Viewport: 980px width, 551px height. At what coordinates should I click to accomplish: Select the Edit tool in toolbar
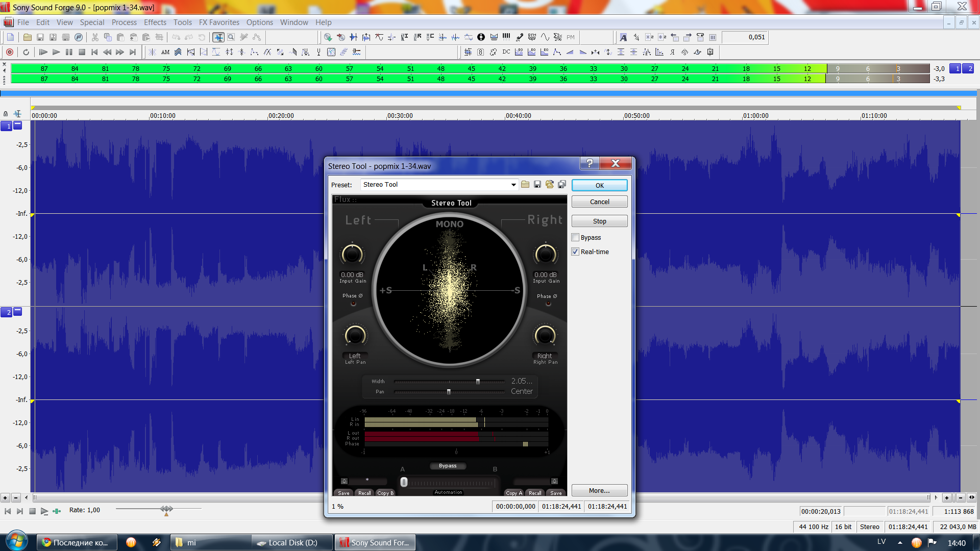(x=218, y=37)
